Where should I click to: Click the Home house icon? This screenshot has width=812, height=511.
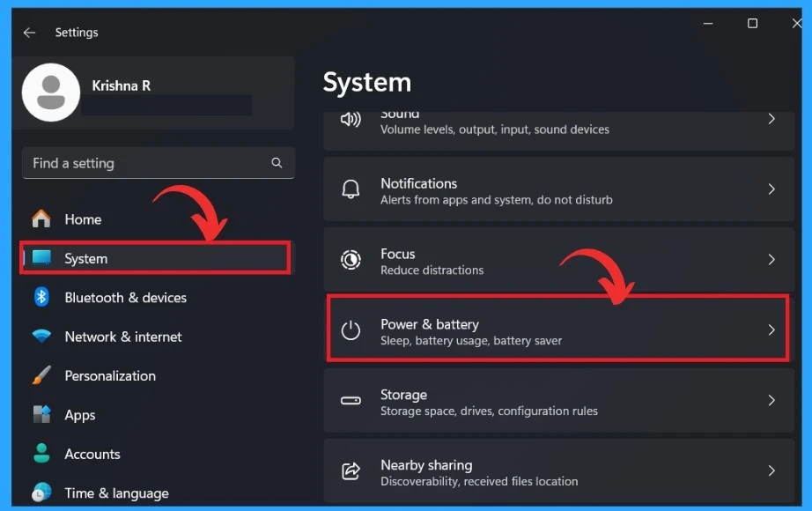point(41,218)
